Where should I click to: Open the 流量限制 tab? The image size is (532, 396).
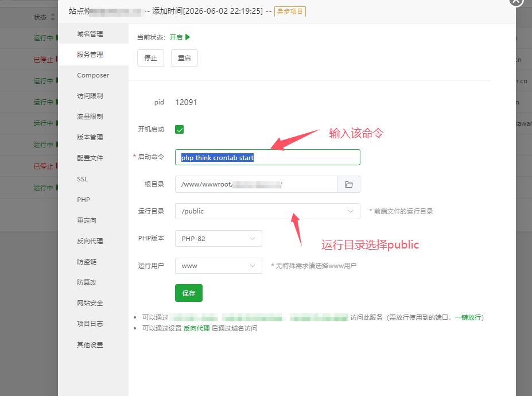90,117
